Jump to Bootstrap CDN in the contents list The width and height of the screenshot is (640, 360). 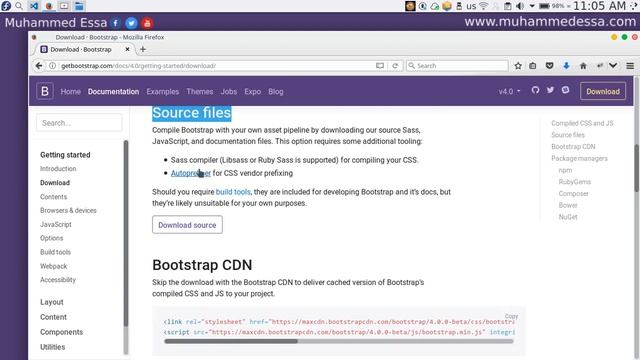(x=573, y=147)
